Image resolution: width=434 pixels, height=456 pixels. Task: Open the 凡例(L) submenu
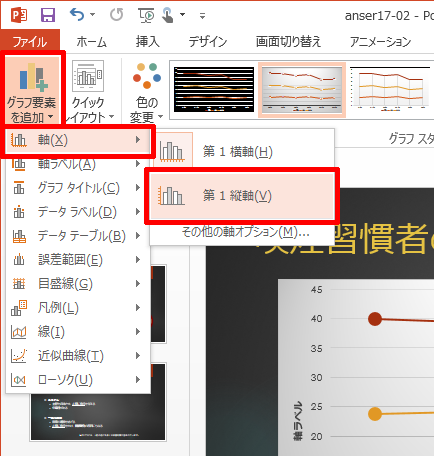pos(78,308)
